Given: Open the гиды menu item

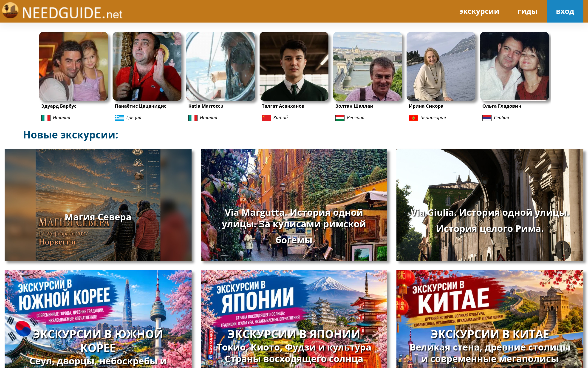Looking at the screenshot, I should pos(528,11).
